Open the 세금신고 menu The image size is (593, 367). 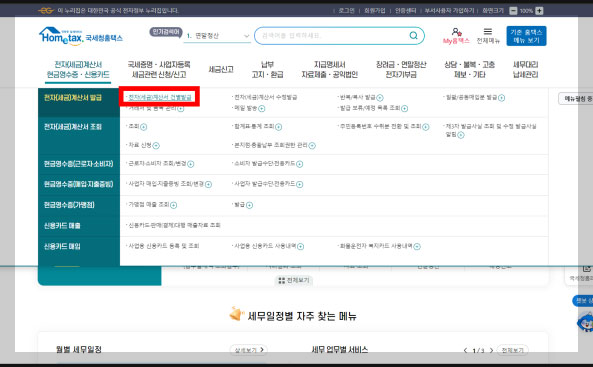[x=221, y=70]
